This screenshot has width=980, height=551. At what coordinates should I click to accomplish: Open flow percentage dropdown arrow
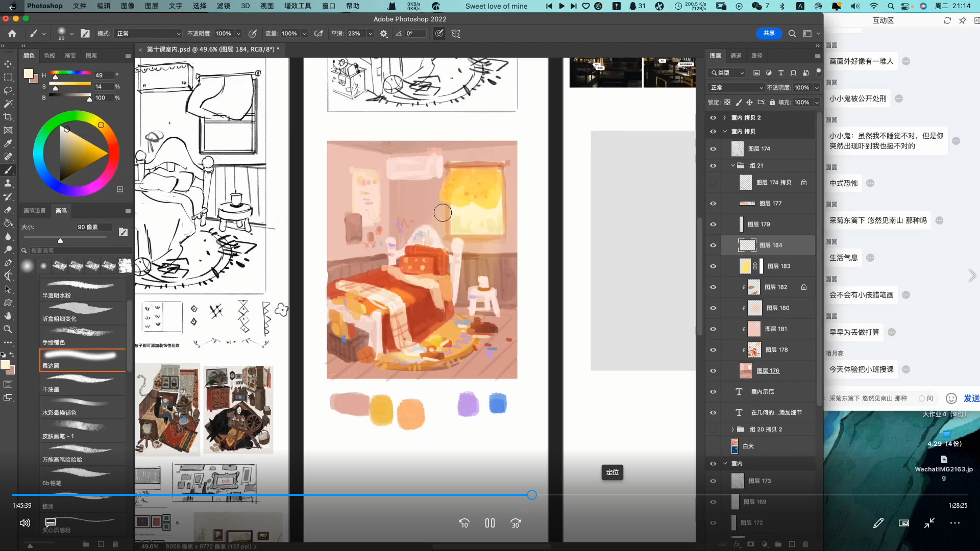click(304, 33)
